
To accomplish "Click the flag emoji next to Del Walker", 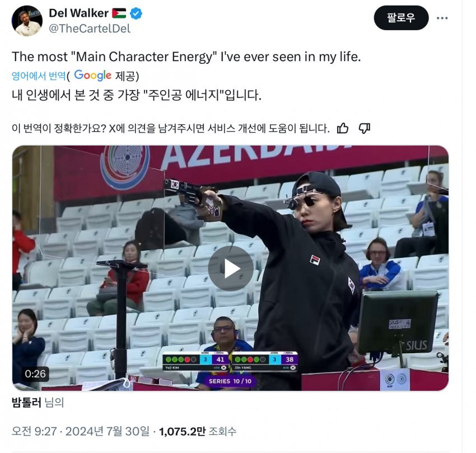I will (119, 13).
